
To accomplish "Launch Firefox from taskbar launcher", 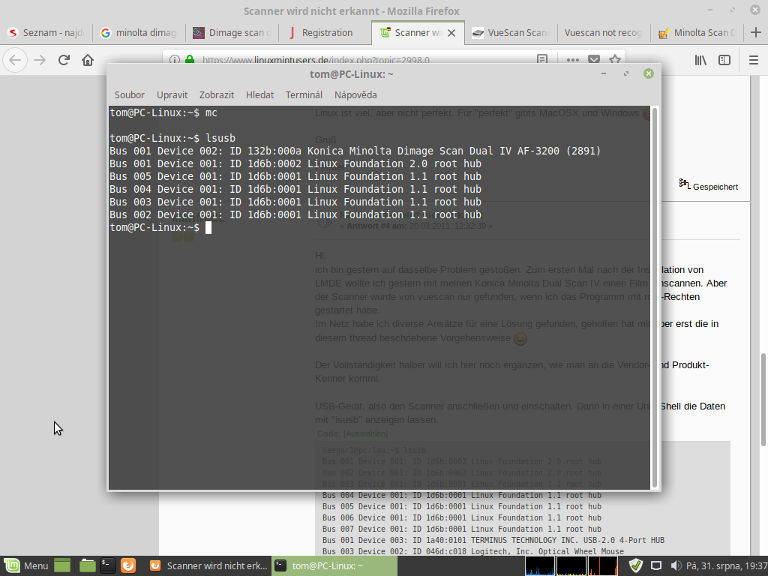I will point(128,566).
